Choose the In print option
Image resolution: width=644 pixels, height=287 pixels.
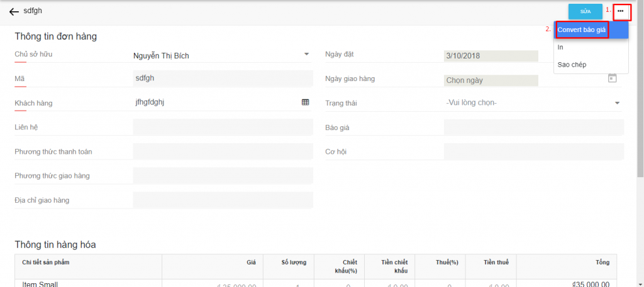coord(560,47)
